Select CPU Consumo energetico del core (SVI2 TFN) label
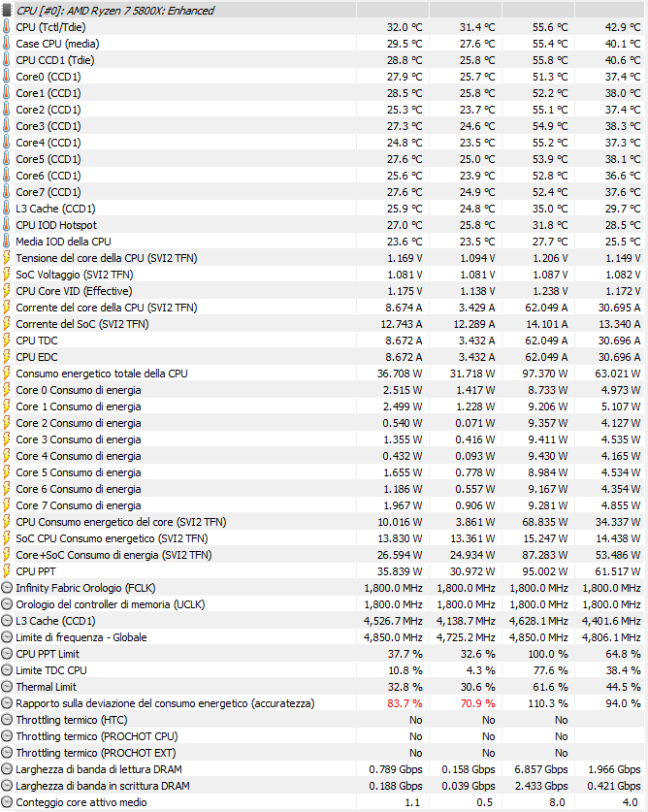648x812 pixels. tap(121, 522)
